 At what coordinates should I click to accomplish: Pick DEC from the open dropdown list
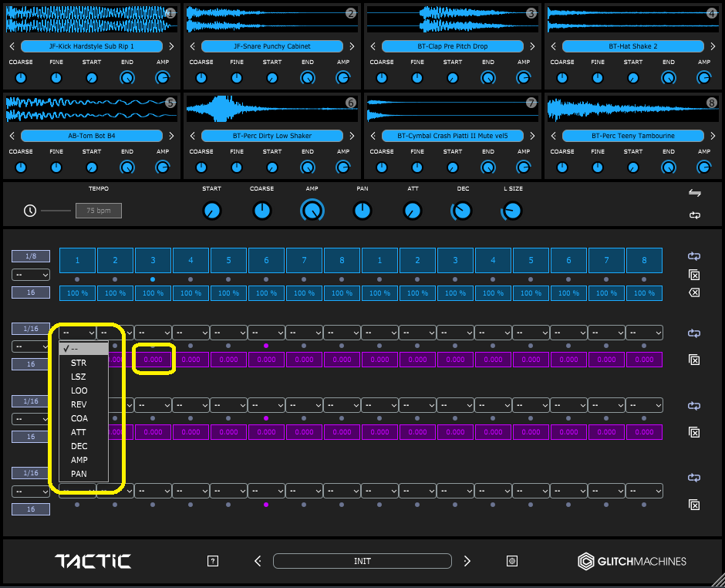point(84,446)
